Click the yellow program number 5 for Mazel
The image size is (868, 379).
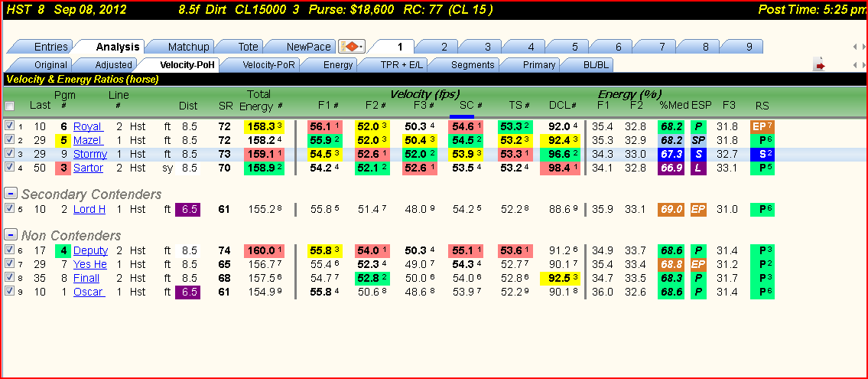[64, 140]
